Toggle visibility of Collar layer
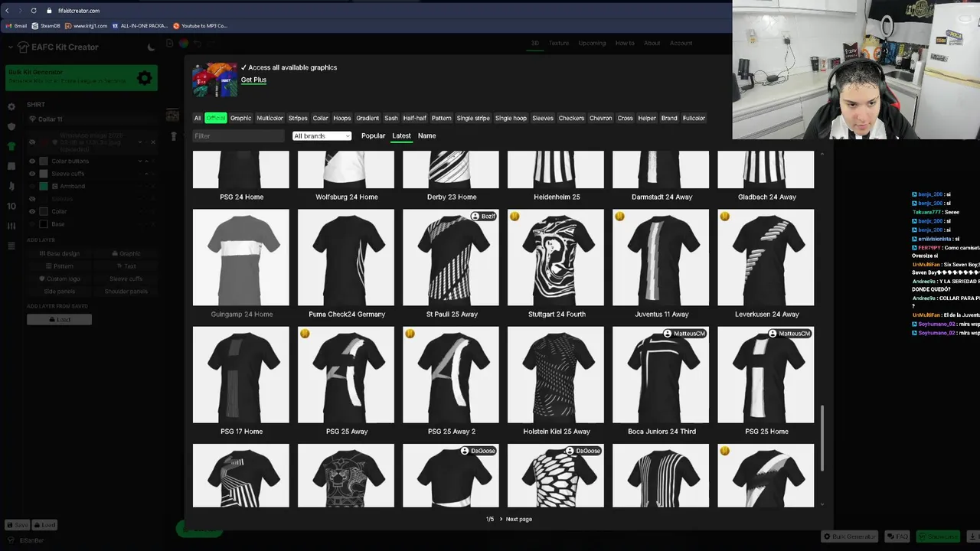This screenshot has height=551, width=980. coord(32,211)
